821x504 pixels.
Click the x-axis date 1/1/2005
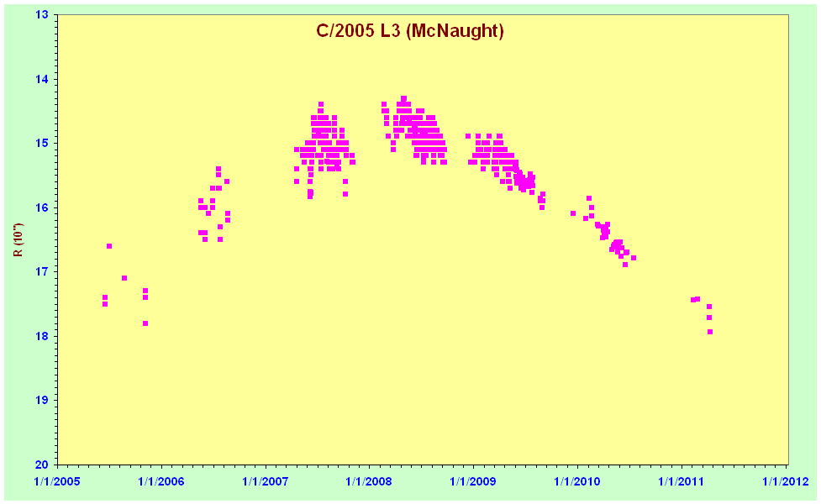point(58,481)
